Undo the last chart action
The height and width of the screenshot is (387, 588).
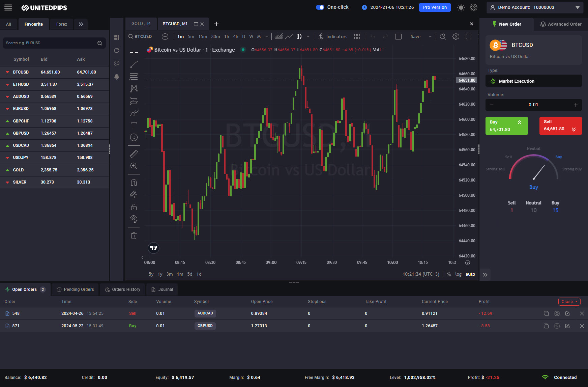(373, 36)
